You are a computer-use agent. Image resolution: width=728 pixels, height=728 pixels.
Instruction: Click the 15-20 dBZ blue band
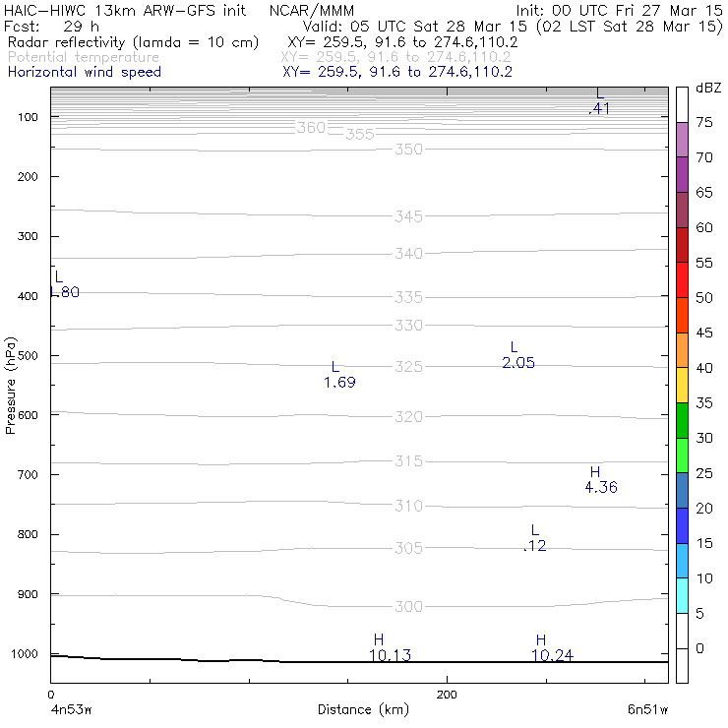[x=682, y=525]
